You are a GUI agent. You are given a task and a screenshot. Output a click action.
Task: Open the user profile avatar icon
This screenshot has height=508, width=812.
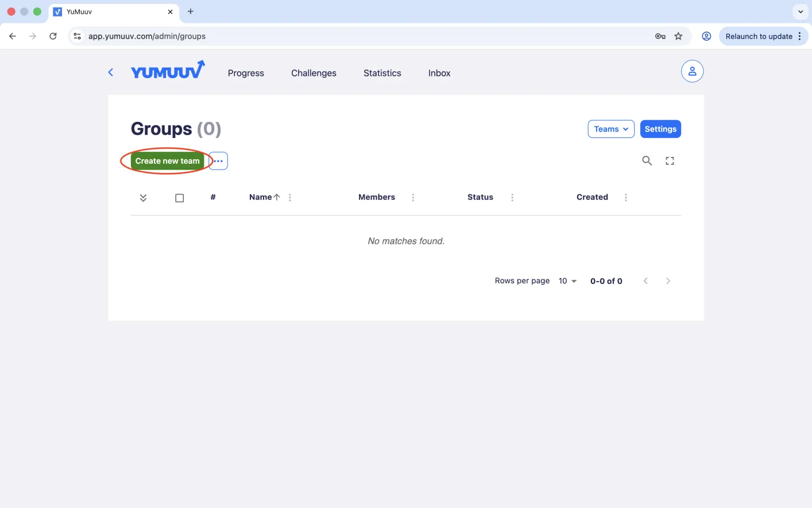point(692,71)
